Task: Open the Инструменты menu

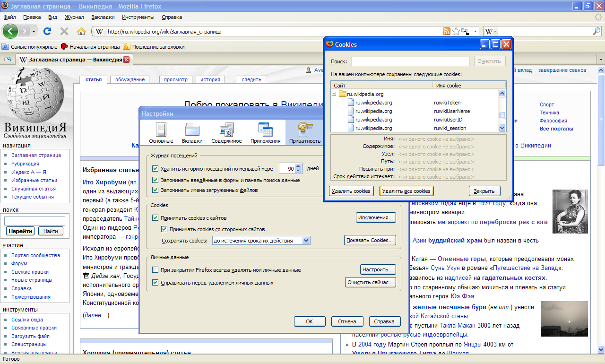Action: point(138,17)
